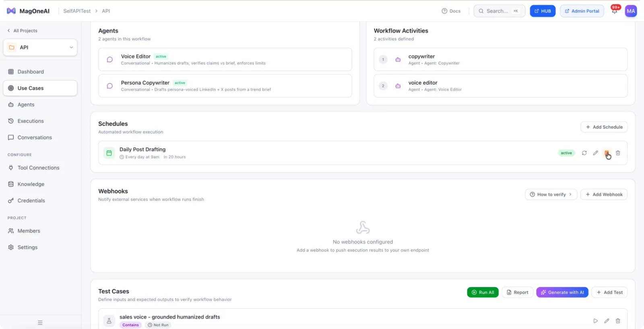Click Generate with AI button
Image resolution: width=644 pixels, height=329 pixels.
pos(562,292)
